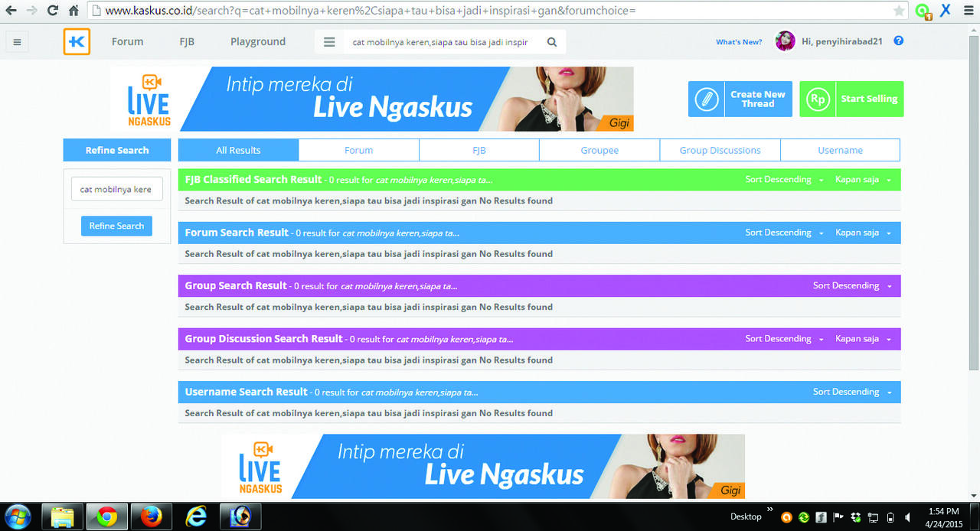The height and width of the screenshot is (531, 980).
Task: Go back with the browser back arrow
Action: pyautogui.click(x=11, y=11)
